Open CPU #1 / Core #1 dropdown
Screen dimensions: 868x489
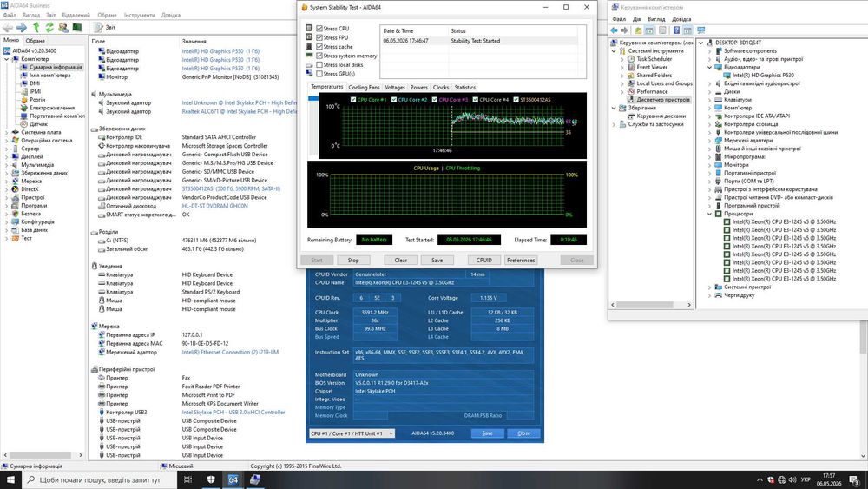click(x=352, y=433)
